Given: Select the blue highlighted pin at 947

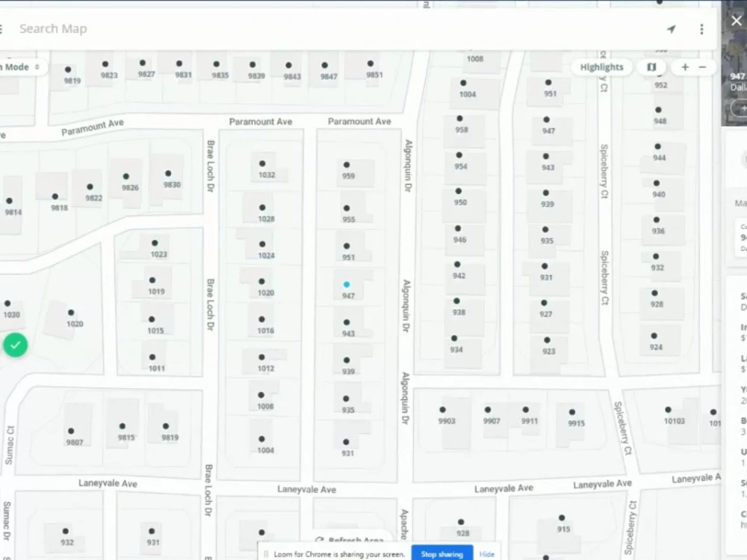Looking at the screenshot, I should pyautogui.click(x=347, y=284).
